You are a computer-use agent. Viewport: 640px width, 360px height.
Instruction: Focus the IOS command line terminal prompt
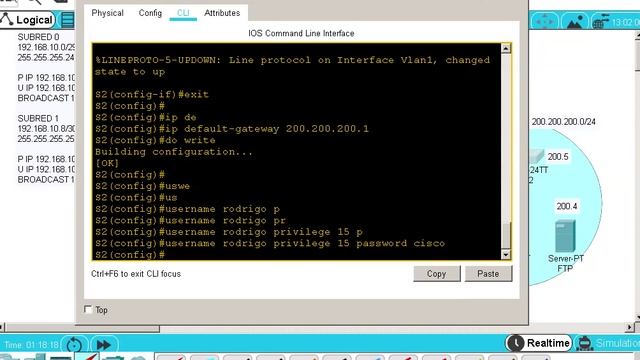coord(130,255)
